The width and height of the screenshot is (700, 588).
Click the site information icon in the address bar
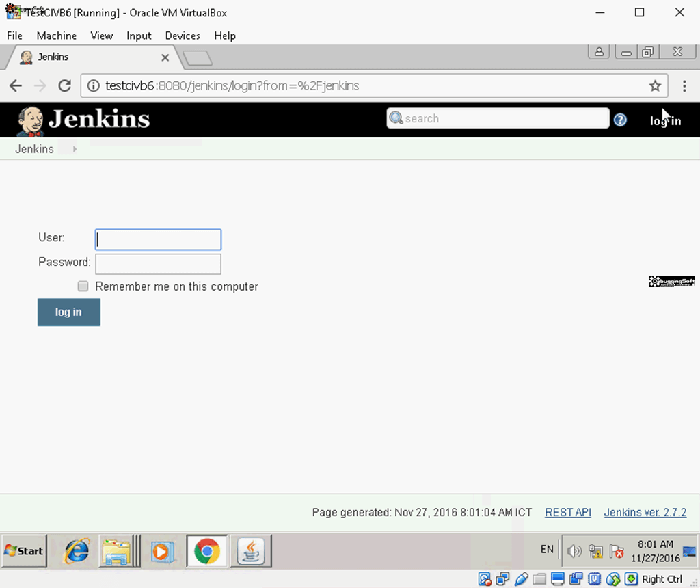click(x=93, y=85)
